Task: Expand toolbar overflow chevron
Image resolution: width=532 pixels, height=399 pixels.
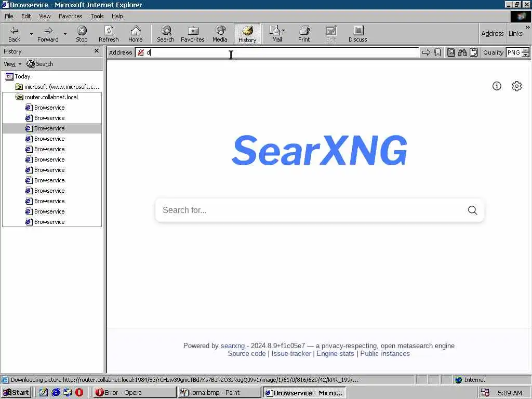Action: pyautogui.click(x=528, y=27)
